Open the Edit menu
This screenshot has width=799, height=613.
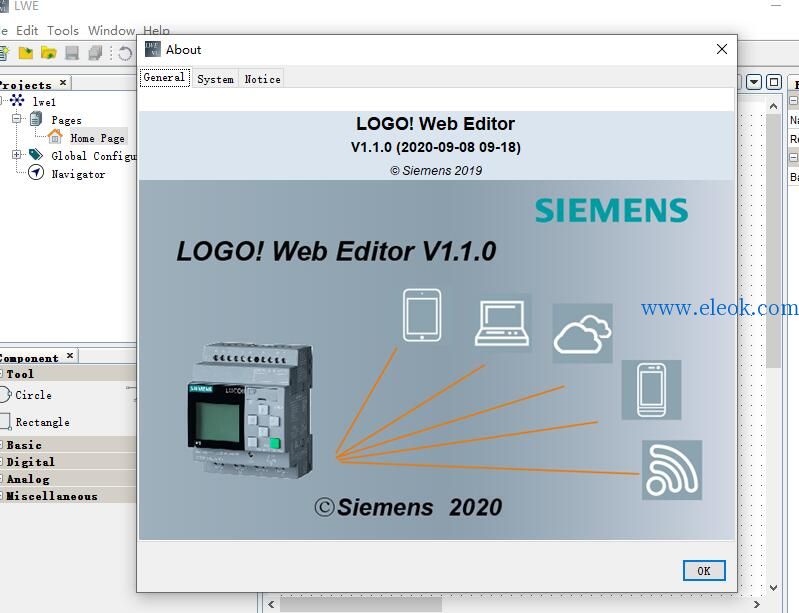(27, 31)
